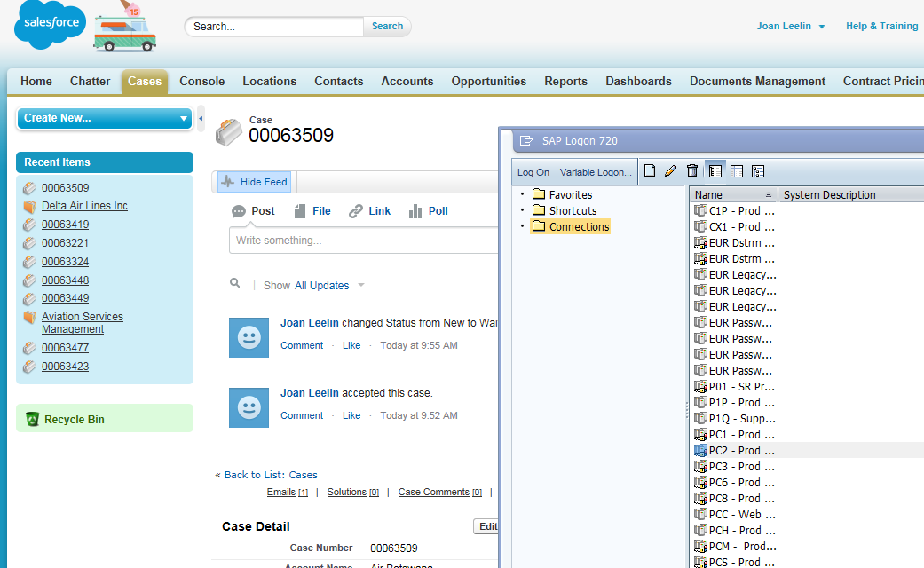This screenshot has width=924, height=568.
Task: Select the Link feed option
Action: pyautogui.click(x=370, y=211)
